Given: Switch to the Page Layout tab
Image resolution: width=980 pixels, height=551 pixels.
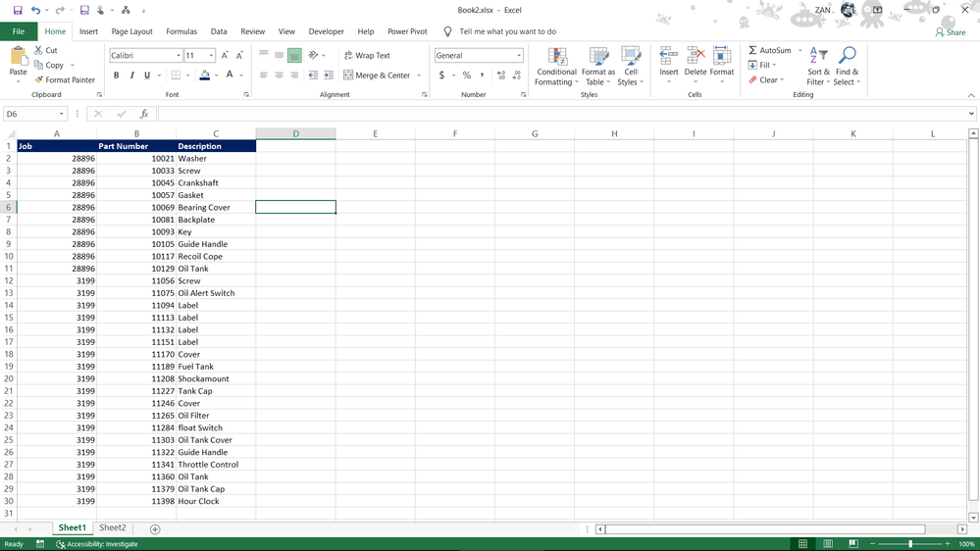Looking at the screenshot, I should 131,31.
